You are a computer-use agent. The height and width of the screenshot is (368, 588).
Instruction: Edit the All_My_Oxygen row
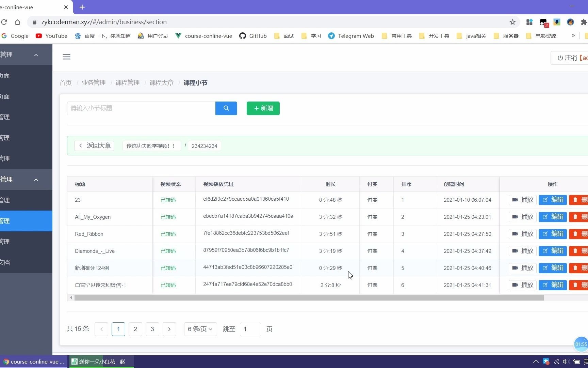coord(553,217)
